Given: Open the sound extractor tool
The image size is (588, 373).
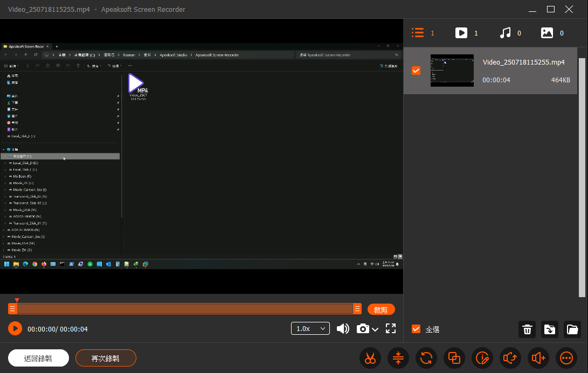Looking at the screenshot, I should point(510,358).
